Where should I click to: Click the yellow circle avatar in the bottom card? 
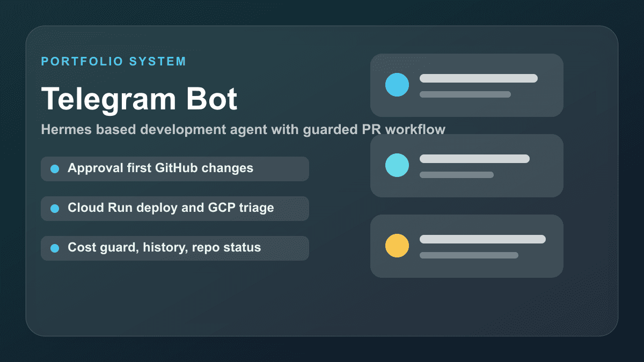tap(397, 246)
